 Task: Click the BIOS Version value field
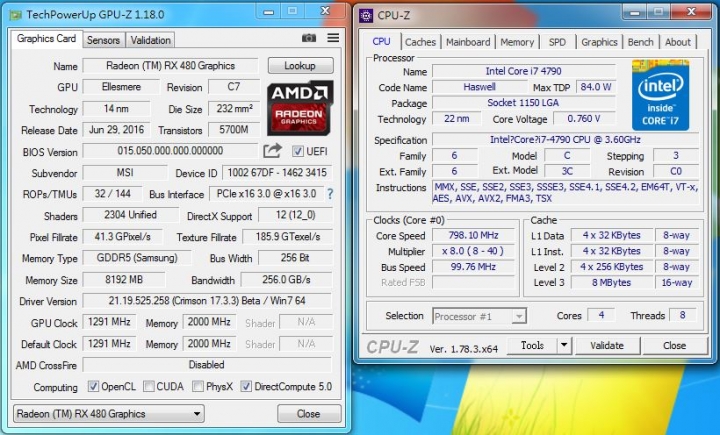(x=170, y=151)
